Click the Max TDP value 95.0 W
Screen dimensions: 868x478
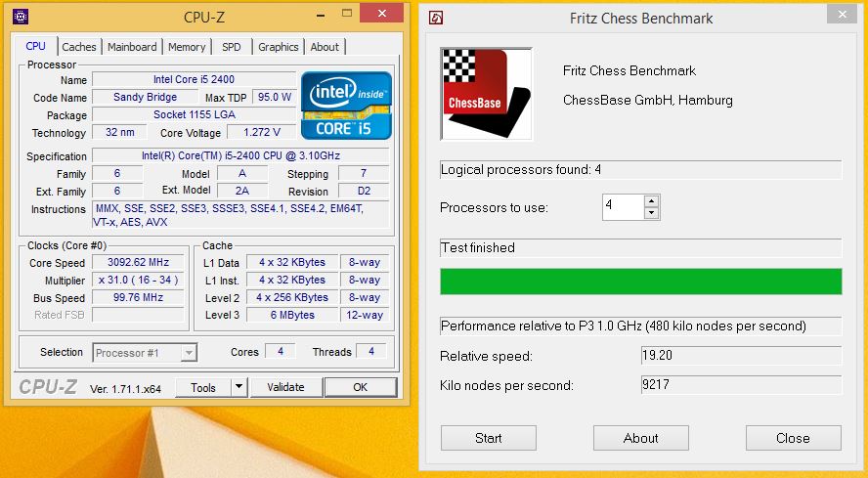click(275, 97)
